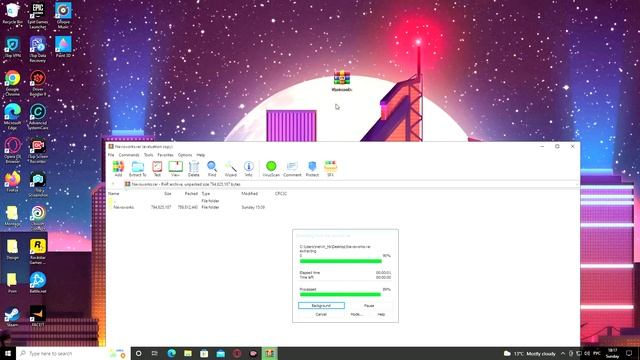Select Microsoft Edge desktop icon
This screenshot has height=360, width=640.
[13, 116]
